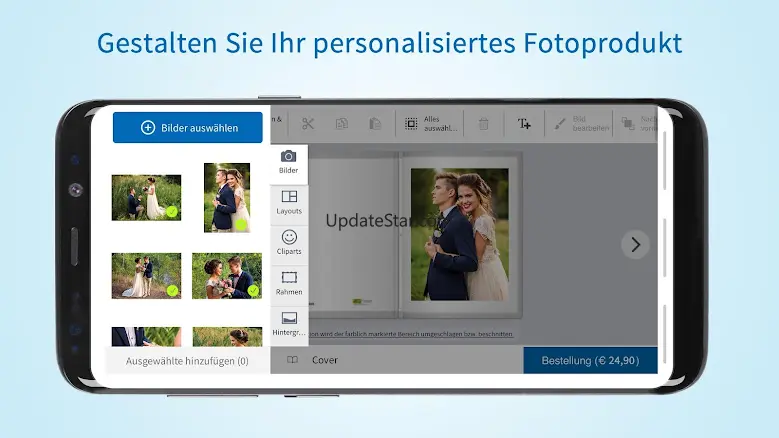Select the copy icon in toolbar
This screenshot has height=438, width=779.
tap(342, 123)
